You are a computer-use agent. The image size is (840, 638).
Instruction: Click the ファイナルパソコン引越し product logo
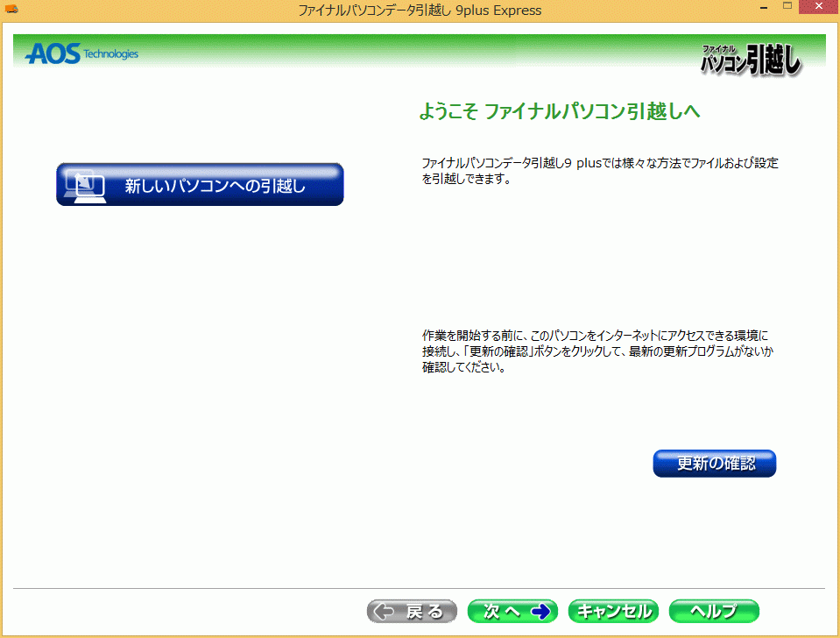pos(751,59)
